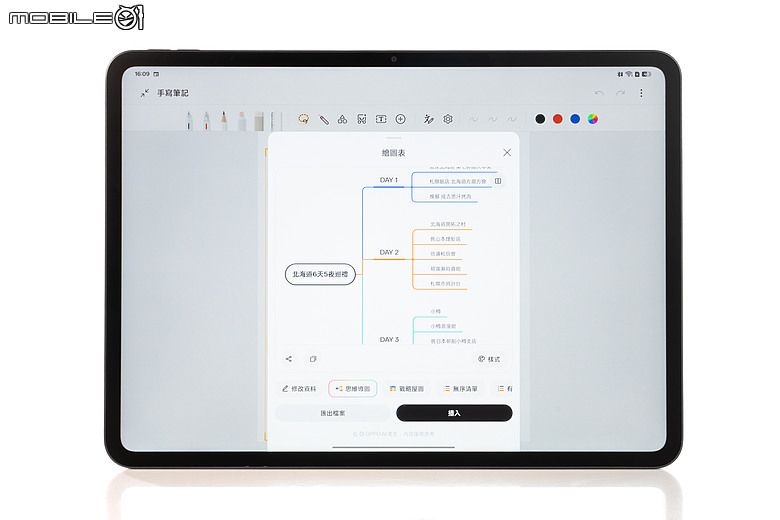Tap the 手寫筆記 note title
780x520 pixels.
(173, 93)
